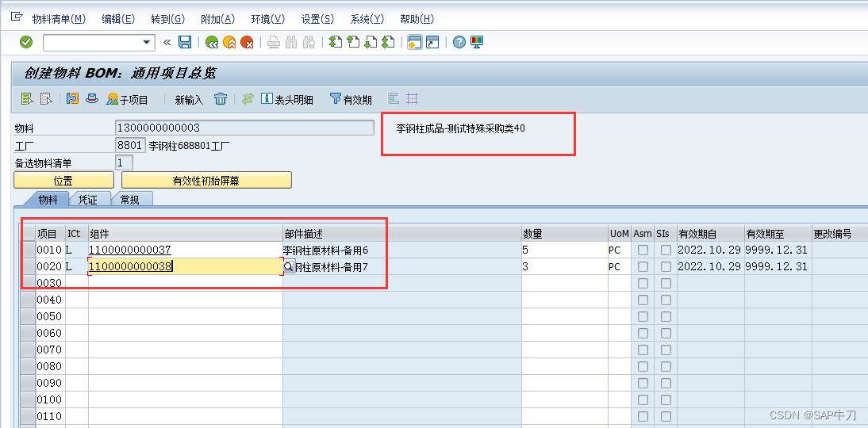This screenshot has width=868, height=428.
Task: Click the create shortcut icon
Action: (x=432, y=42)
